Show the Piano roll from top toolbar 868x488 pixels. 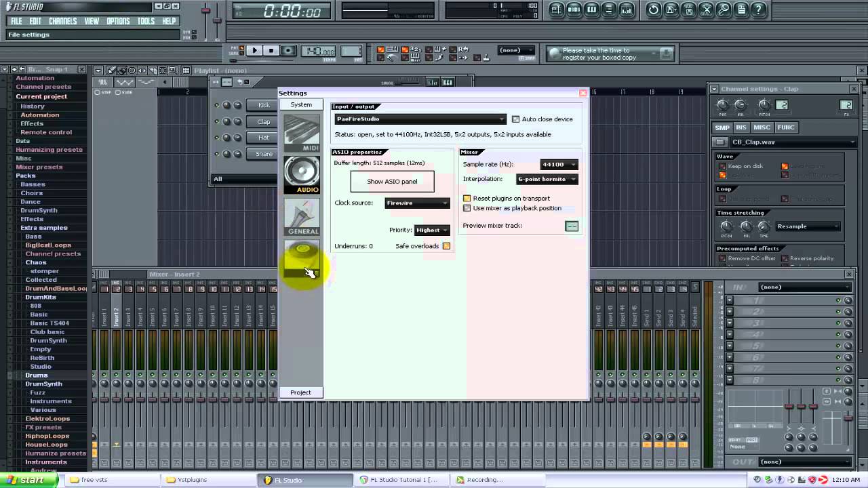click(591, 9)
